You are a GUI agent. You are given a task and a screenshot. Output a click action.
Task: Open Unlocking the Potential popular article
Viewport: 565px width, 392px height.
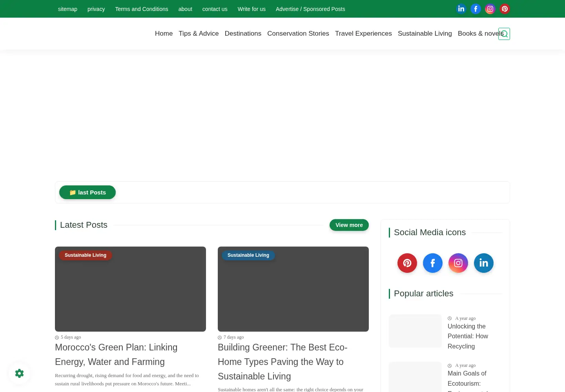pos(468,336)
